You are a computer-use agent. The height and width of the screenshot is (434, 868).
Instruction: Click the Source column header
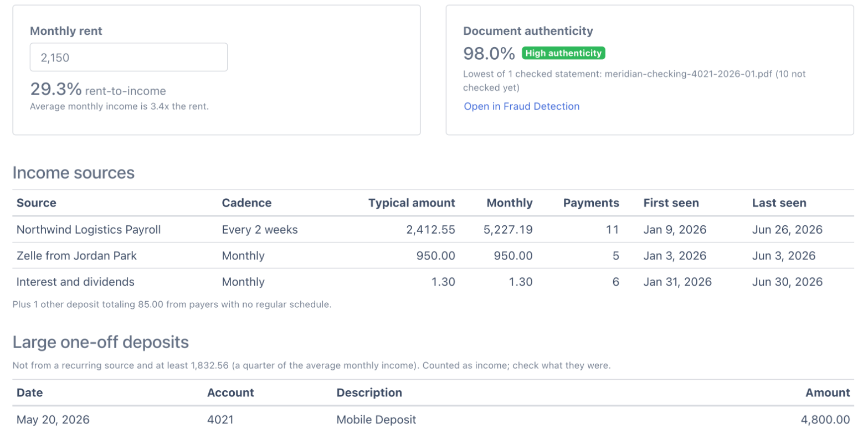coord(37,203)
